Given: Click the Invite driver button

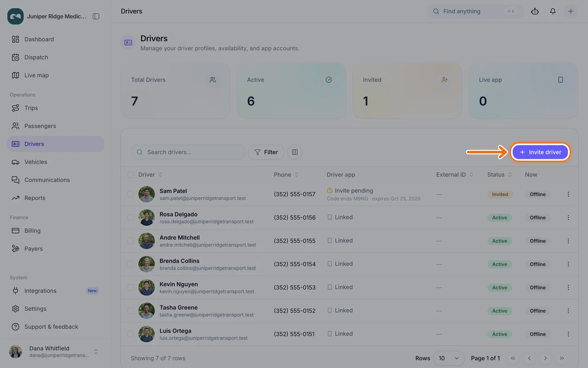Looking at the screenshot, I should point(540,152).
